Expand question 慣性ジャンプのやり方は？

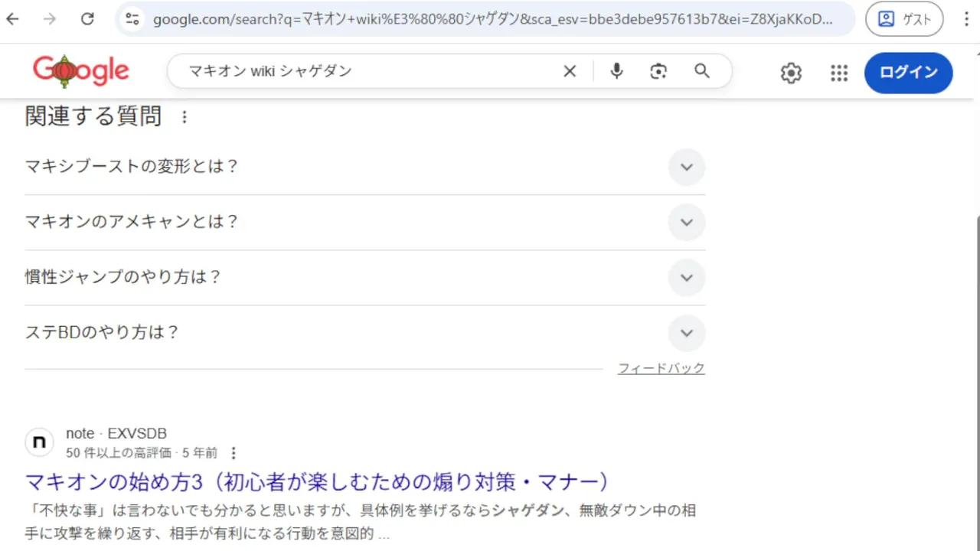point(364,277)
